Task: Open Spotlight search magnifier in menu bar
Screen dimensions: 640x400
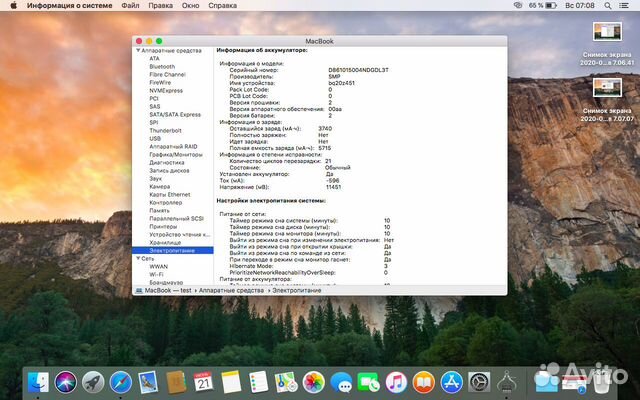Action: tap(608, 6)
